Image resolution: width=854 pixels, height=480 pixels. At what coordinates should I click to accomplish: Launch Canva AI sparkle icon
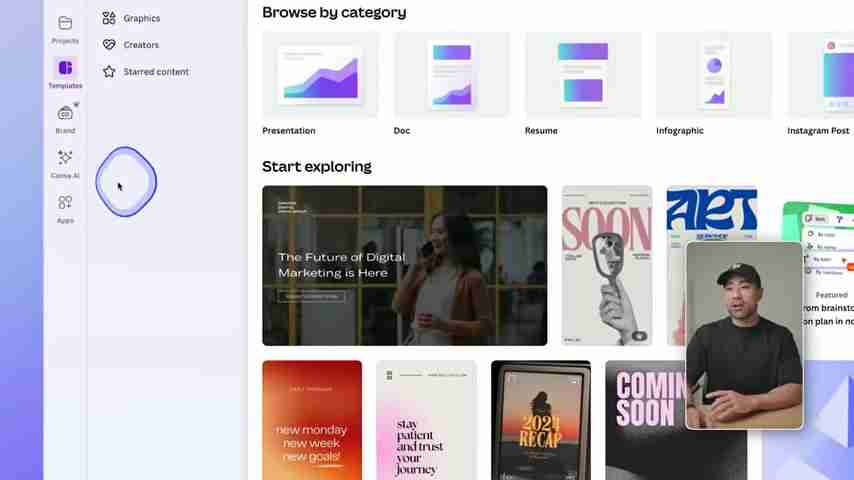(65, 158)
